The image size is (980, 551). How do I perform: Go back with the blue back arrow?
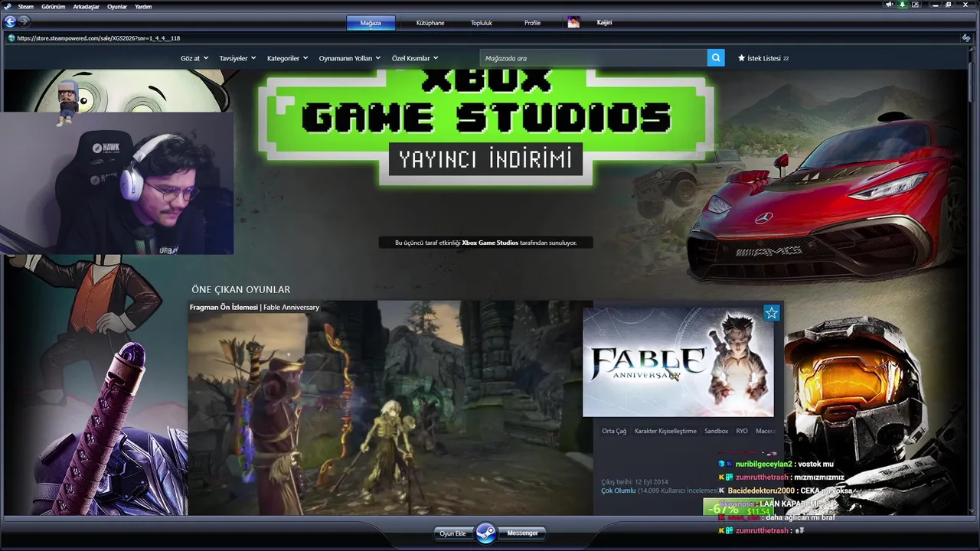pyautogui.click(x=10, y=22)
